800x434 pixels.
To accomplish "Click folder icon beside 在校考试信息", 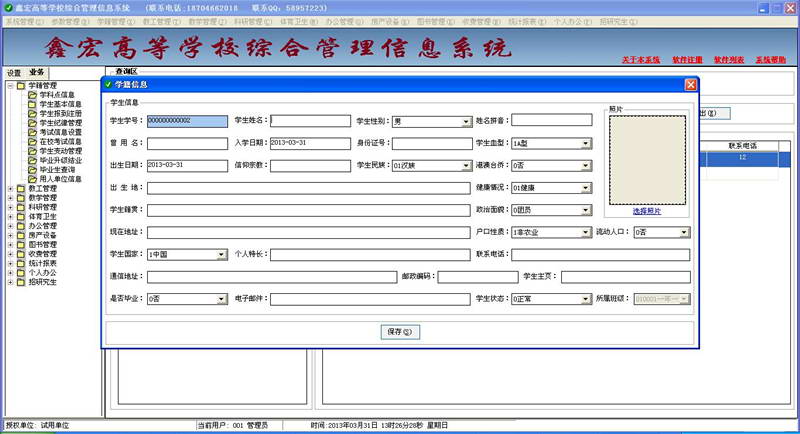I will 32,142.
